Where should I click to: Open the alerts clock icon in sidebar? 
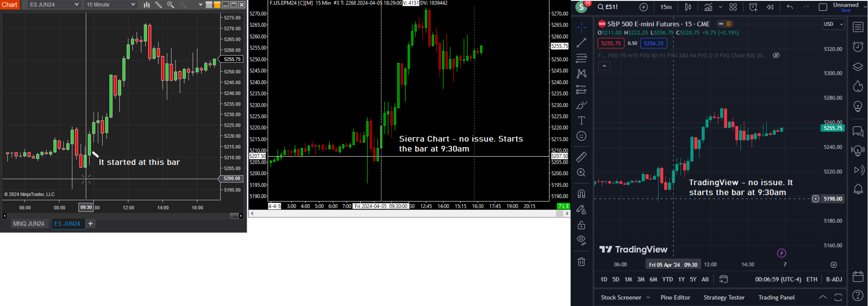[858, 47]
